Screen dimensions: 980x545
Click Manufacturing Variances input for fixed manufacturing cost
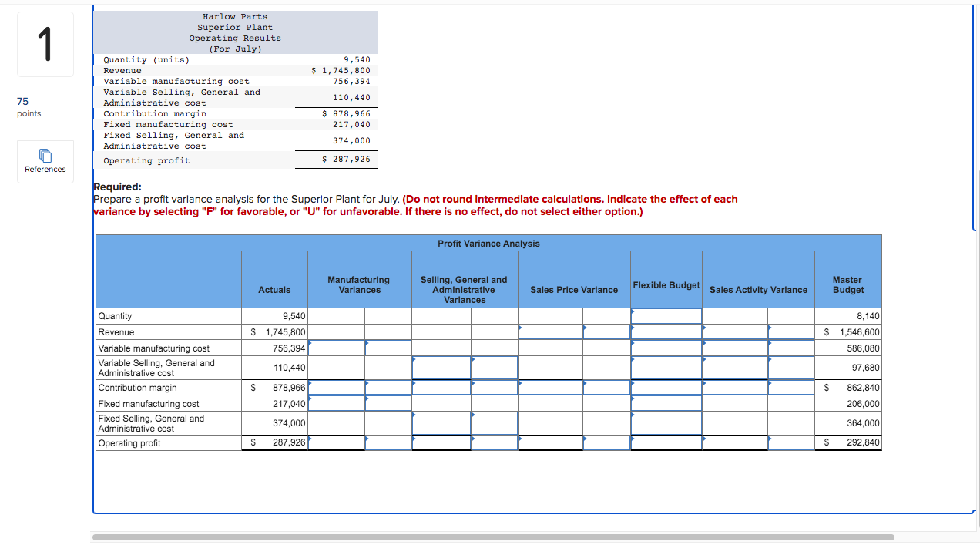click(x=336, y=403)
